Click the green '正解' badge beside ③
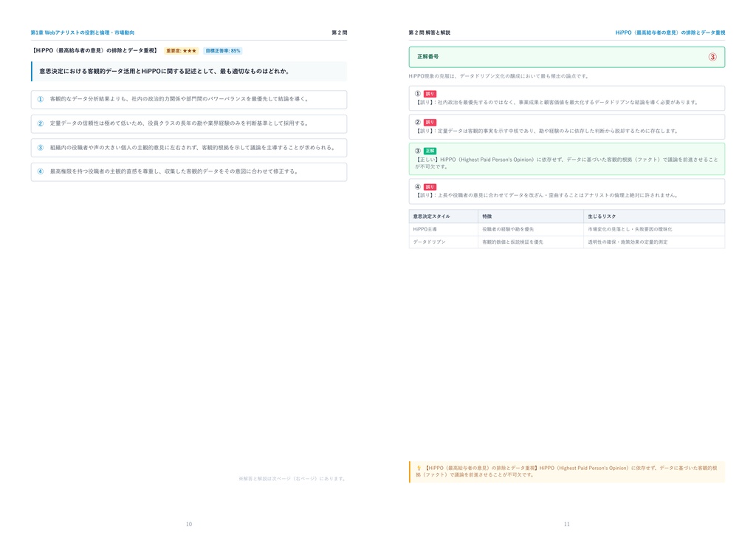 tap(430, 151)
